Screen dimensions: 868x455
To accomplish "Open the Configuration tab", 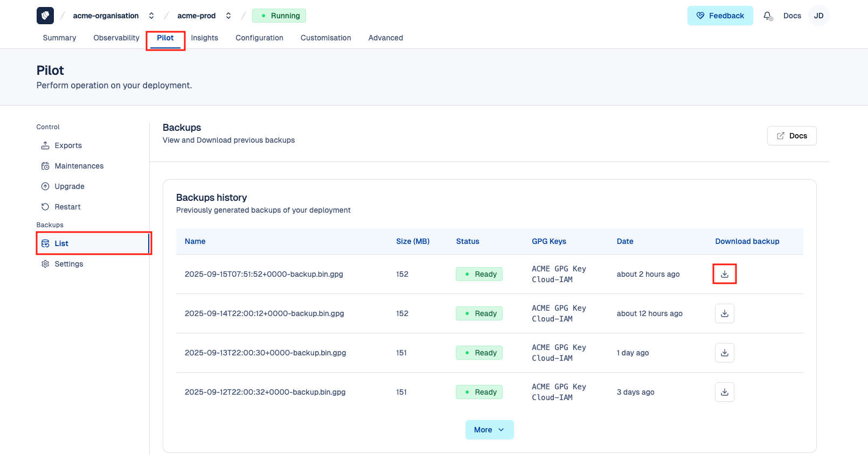I will 259,38.
